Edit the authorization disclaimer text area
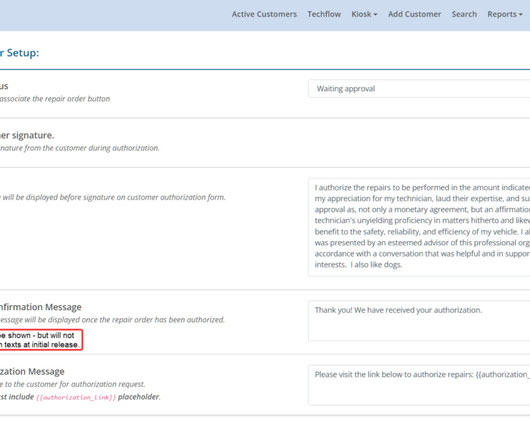 [x=419, y=227]
